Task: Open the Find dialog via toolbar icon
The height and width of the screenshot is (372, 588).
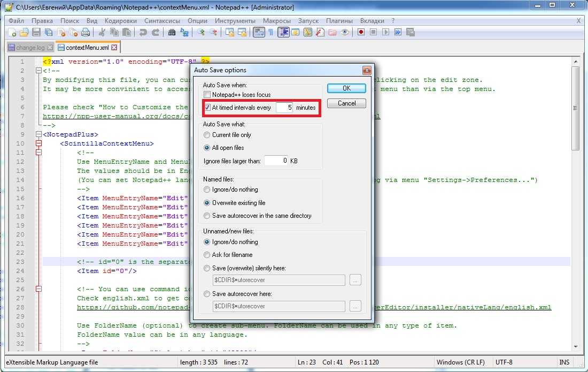Action: 171,32
